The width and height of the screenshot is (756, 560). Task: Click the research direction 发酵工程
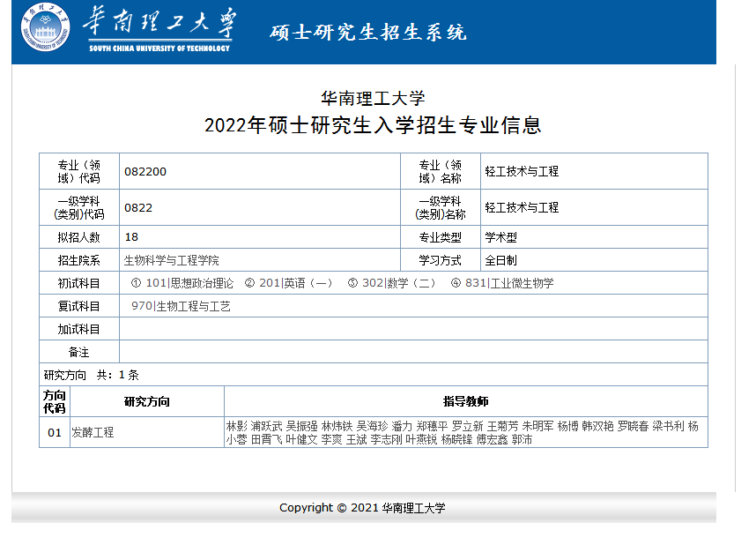tap(93, 432)
